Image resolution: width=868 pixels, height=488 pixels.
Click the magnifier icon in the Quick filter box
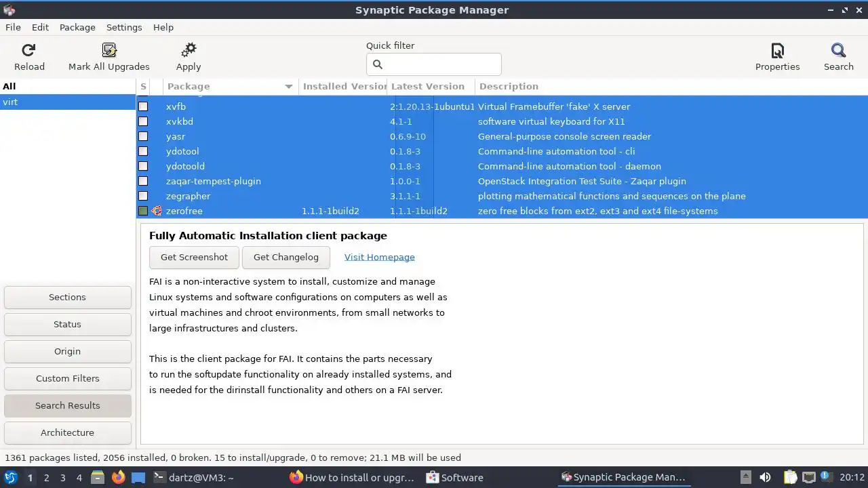378,64
